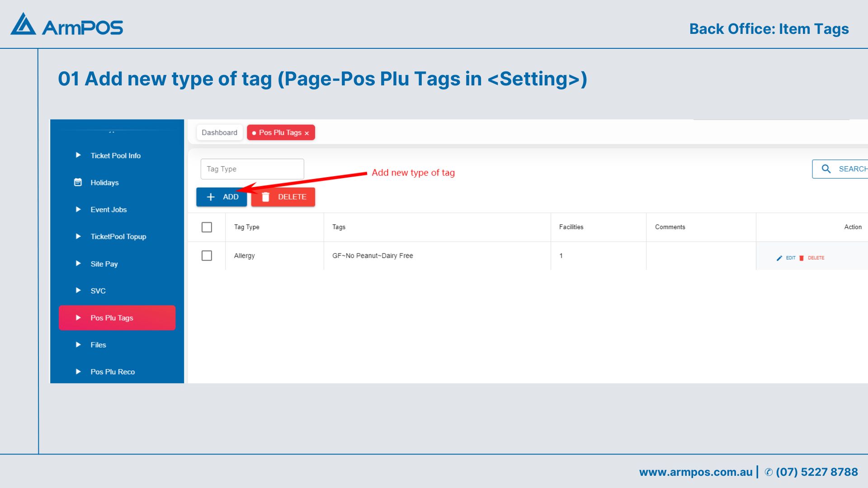Close the Pos Plu Tags tab
Screen dimensions: 868x488
point(307,133)
